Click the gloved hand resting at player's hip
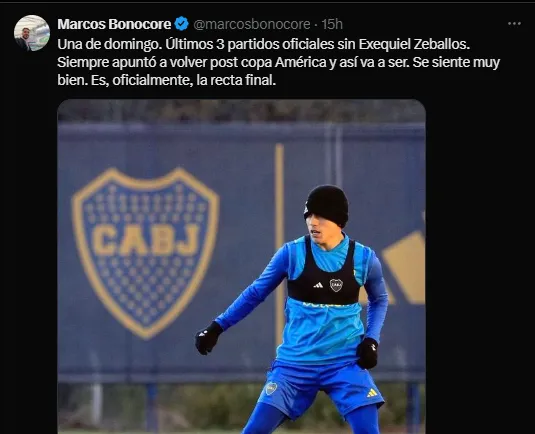Image resolution: width=535 pixels, height=434 pixels. (367, 353)
